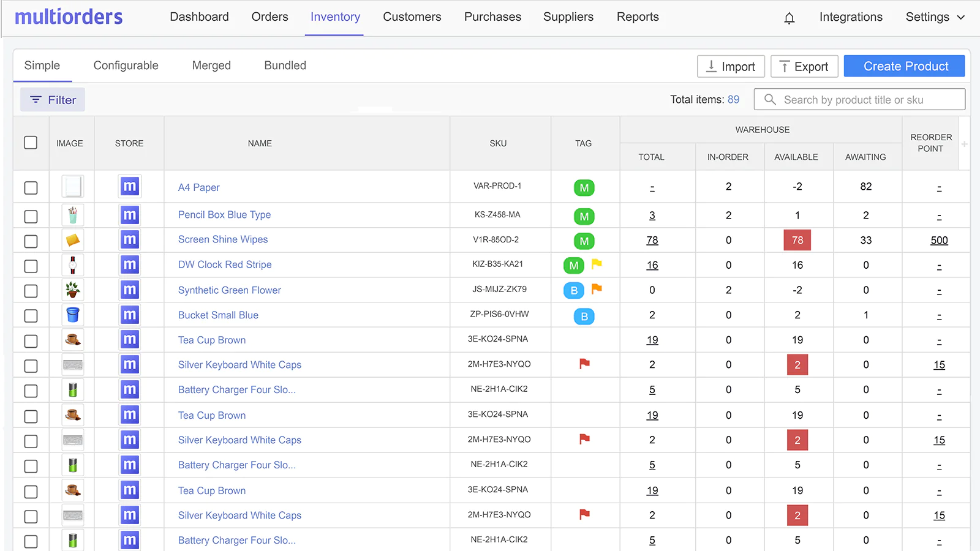980x551 pixels.
Task: Click the plus icon beside Reorder Point column
Action: pos(964,143)
